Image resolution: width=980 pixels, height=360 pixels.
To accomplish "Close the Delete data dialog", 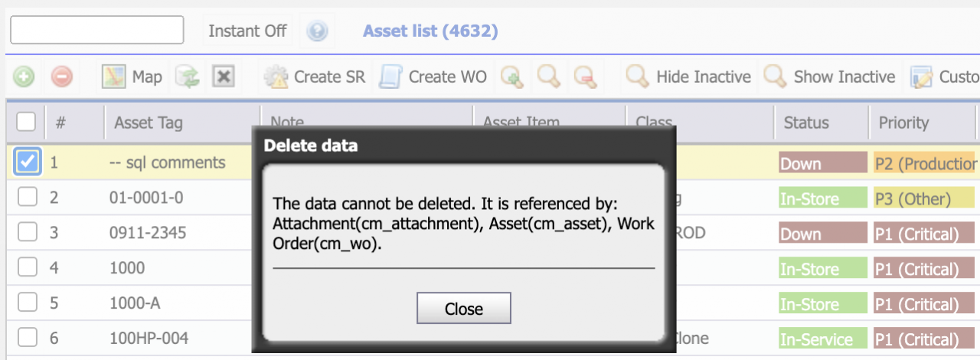I will [x=463, y=309].
